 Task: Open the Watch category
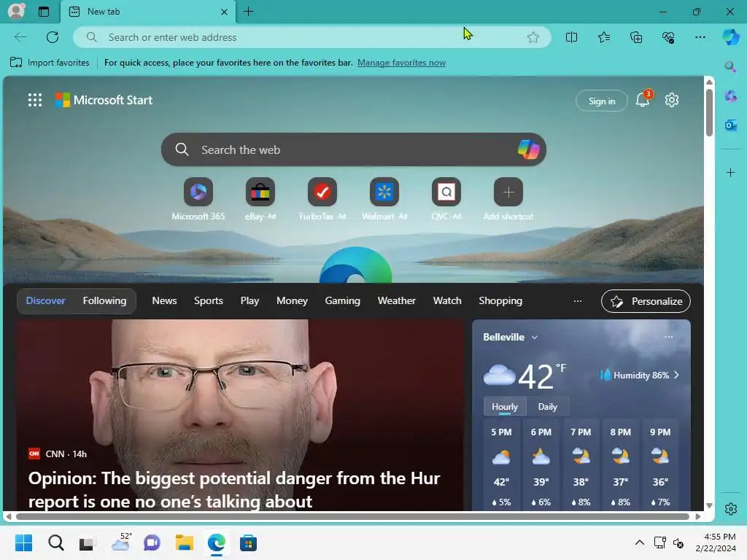[x=447, y=300]
